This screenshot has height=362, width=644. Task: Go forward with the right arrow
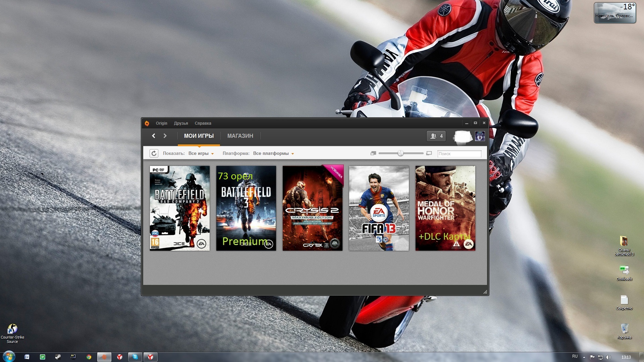pos(165,136)
